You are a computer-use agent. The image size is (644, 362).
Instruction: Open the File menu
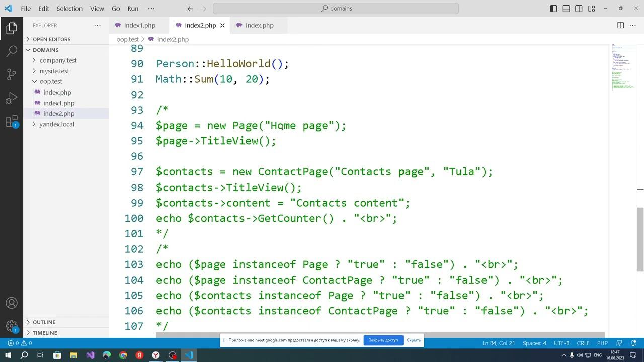pos(26,9)
